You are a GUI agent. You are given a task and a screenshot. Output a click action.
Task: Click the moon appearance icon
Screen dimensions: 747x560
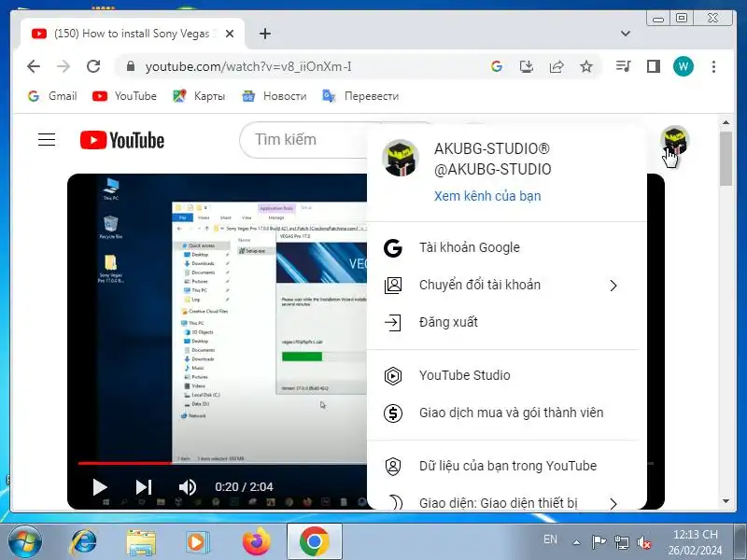pos(395,503)
